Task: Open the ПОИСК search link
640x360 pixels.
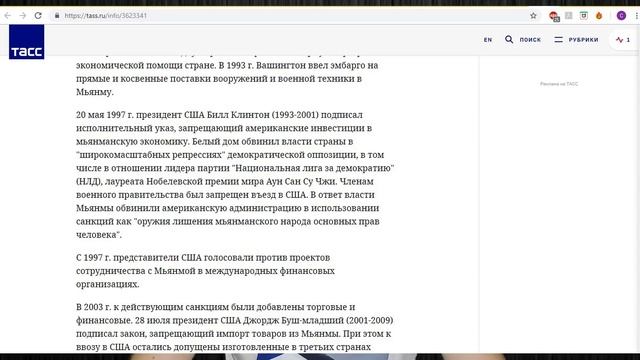Action: tap(530, 40)
